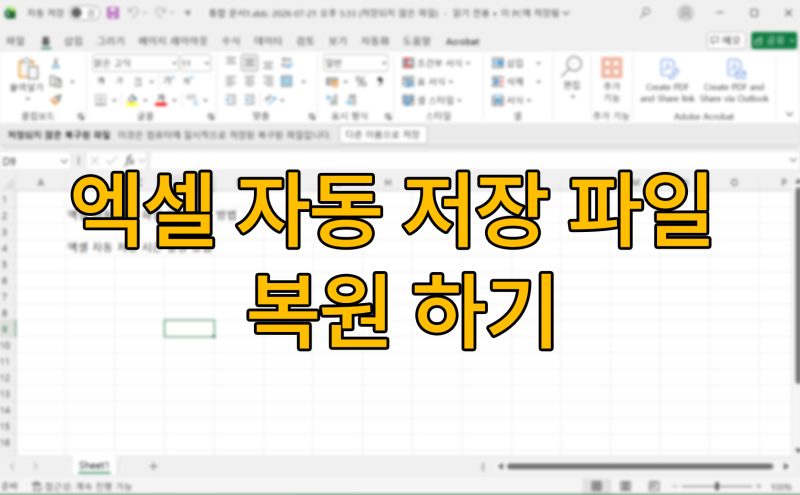Open the 파일 tab
The height and width of the screenshot is (495, 800).
tap(15, 41)
